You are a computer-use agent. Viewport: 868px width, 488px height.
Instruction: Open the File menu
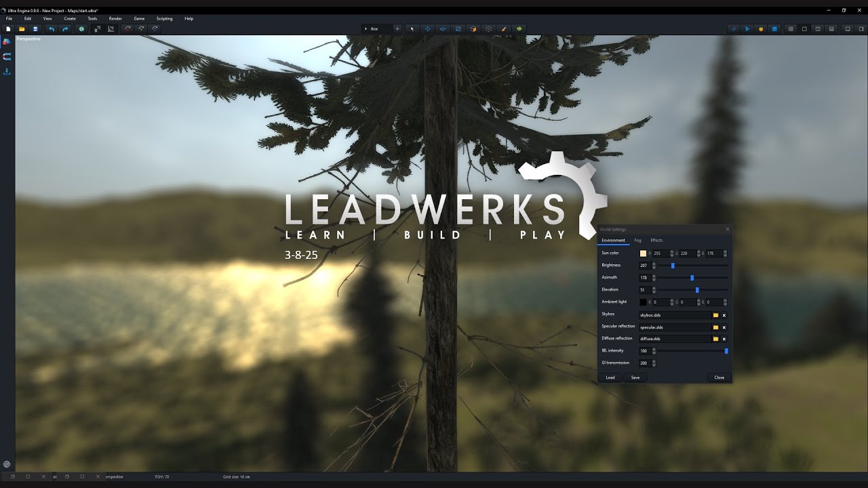pos(9,18)
